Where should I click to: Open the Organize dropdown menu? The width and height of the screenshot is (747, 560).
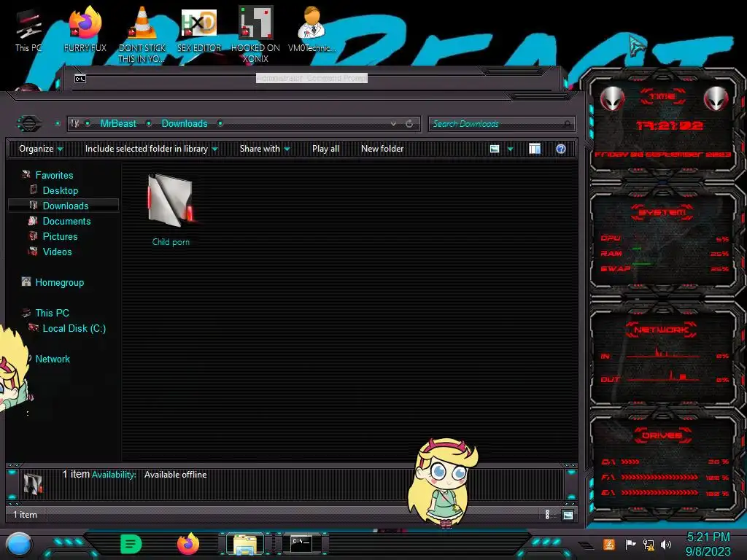(41, 149)
